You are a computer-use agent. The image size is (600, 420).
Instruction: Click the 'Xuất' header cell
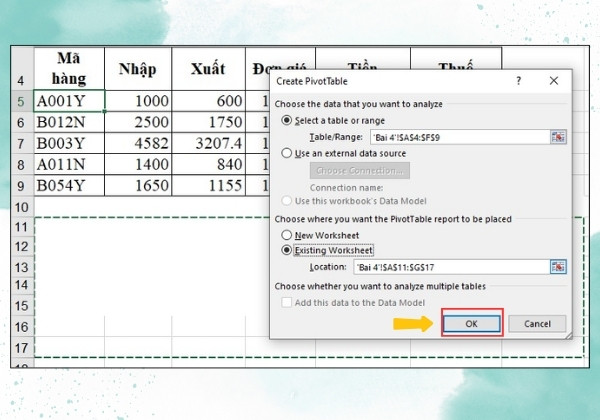pyautogui.click(x=209, y=68)
